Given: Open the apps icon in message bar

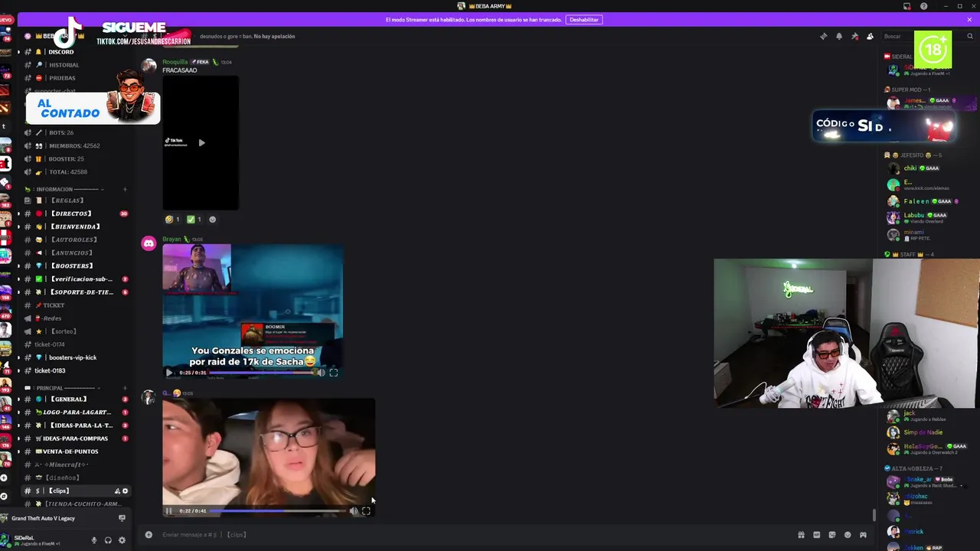Looking at the screenshot, I should tap(863, 535).
